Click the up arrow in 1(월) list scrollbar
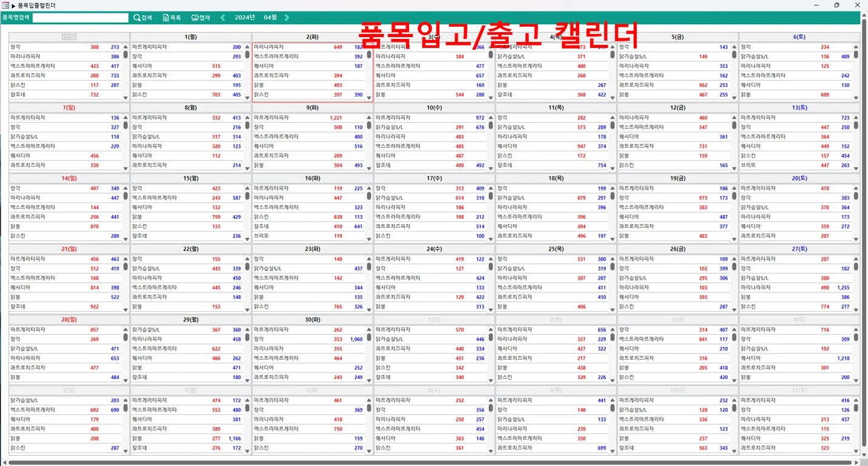Image resolution: width=868 pixels, height=466 pixels. [248, 46]
